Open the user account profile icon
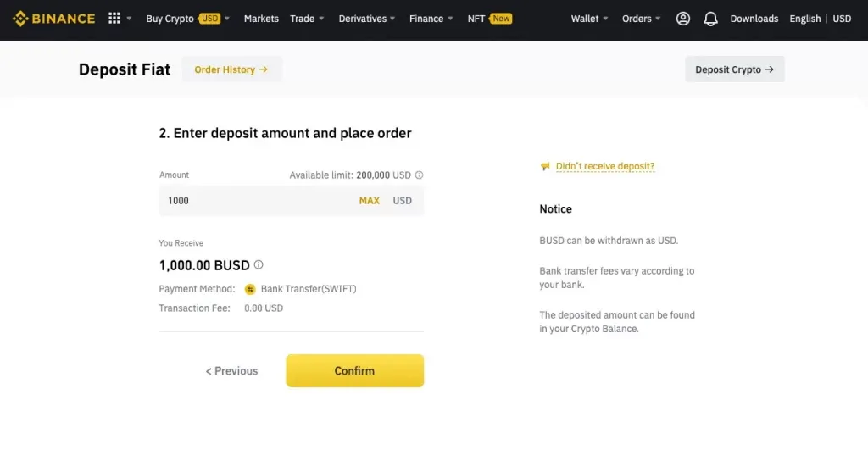 pos(682,19)
